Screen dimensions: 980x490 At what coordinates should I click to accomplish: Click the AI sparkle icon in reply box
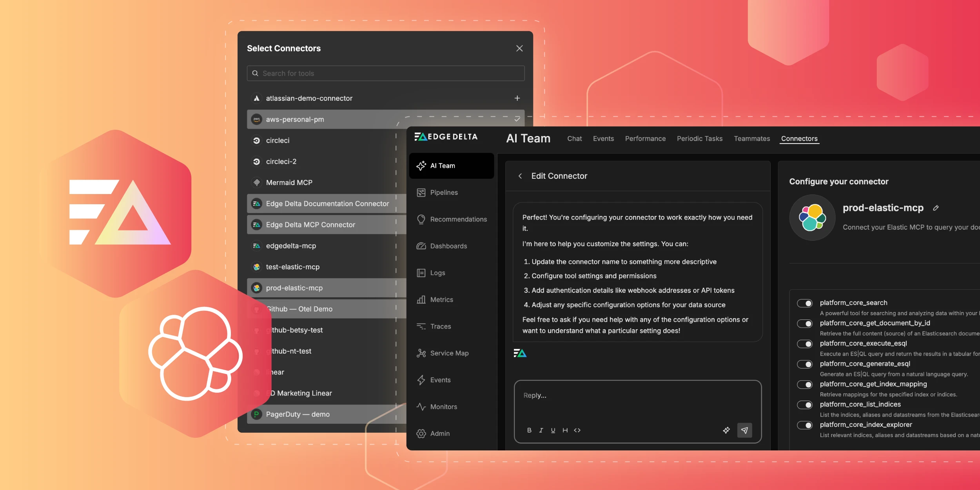726,430
